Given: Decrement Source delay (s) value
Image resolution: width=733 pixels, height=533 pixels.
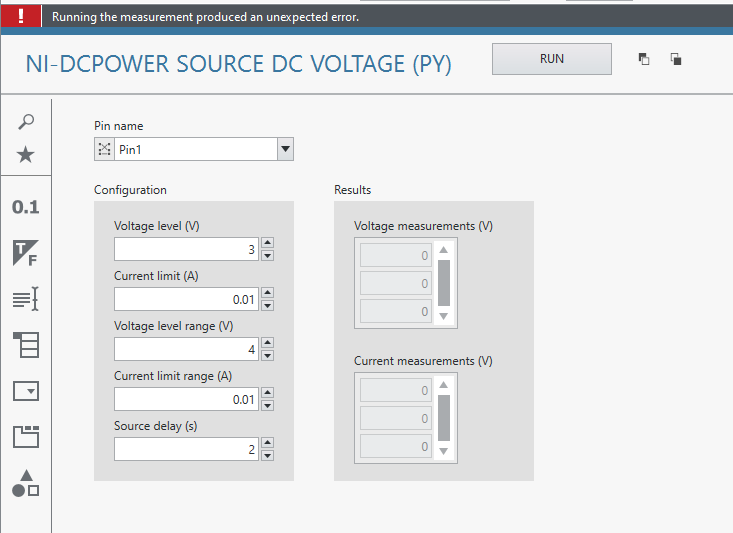Looking at the screenshot, I should pyautogui.click(x=267, y=455).
